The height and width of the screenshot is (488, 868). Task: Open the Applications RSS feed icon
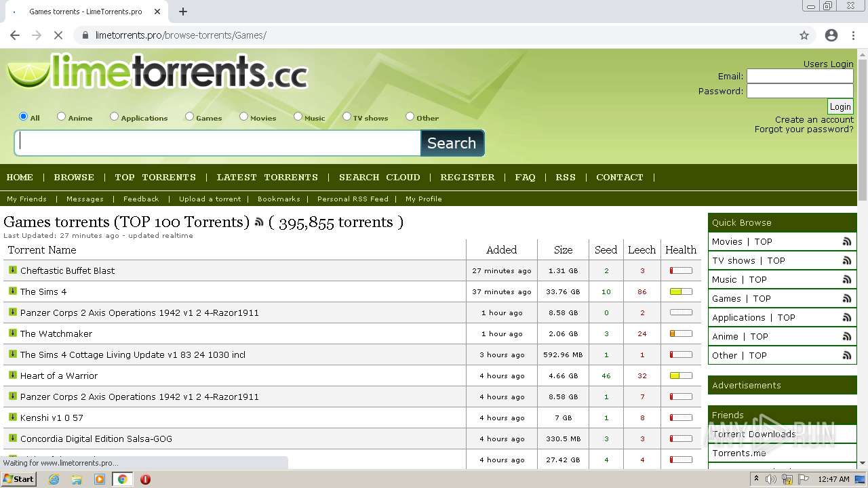coord(846,317)
